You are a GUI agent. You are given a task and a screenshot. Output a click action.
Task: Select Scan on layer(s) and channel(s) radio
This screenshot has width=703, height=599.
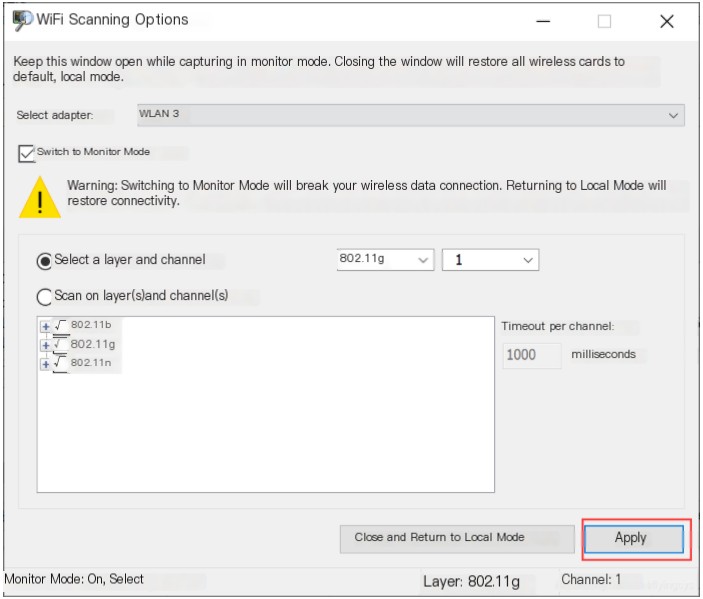pyautogui.click(x=44, y=297)
